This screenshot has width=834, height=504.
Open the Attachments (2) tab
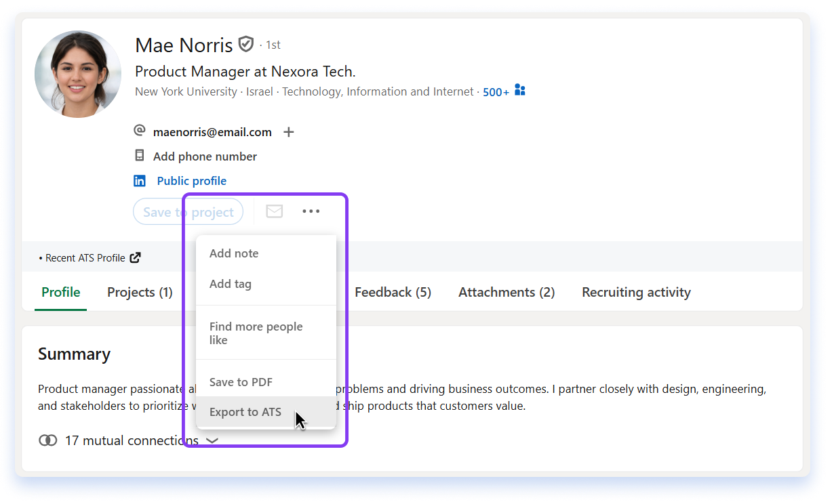tap(507, 293)
